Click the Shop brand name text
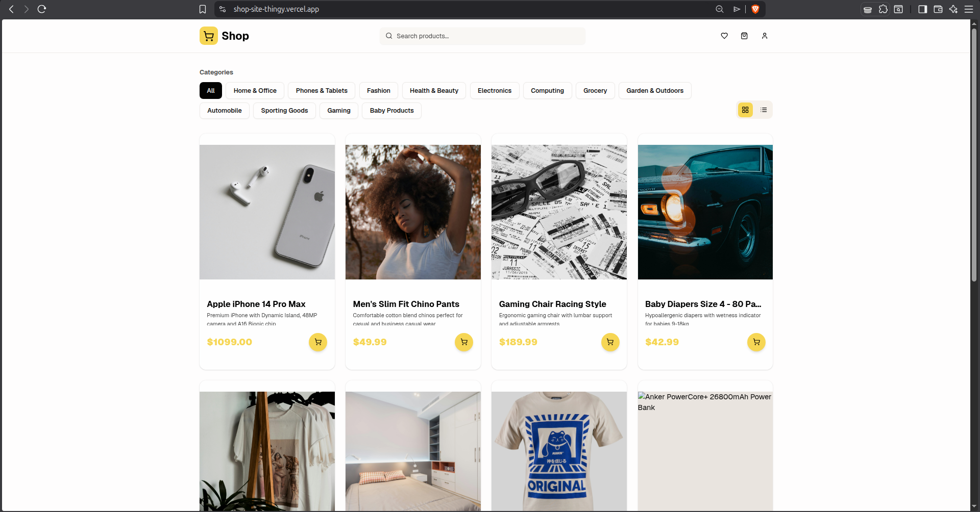Screen dimensions: 980x512 coord(235,36)
